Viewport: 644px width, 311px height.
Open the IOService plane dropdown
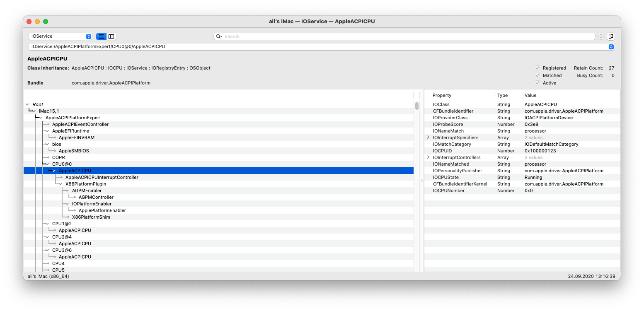tap(60, 36)
